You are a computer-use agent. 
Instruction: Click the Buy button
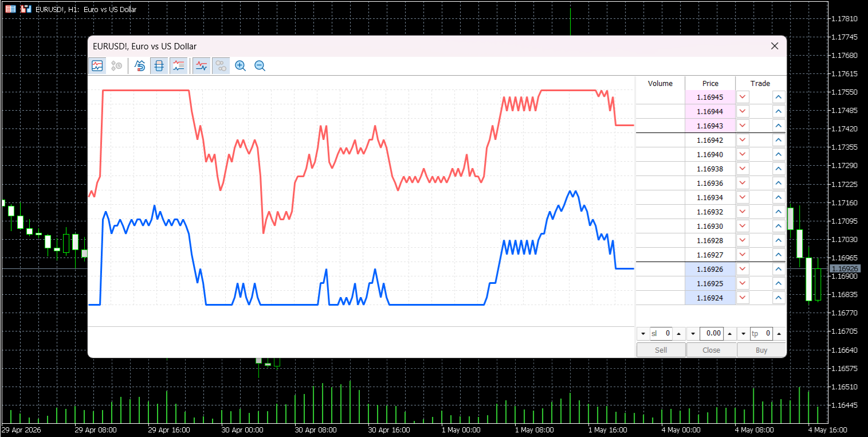pyautogui.click(x=761, y=350)
